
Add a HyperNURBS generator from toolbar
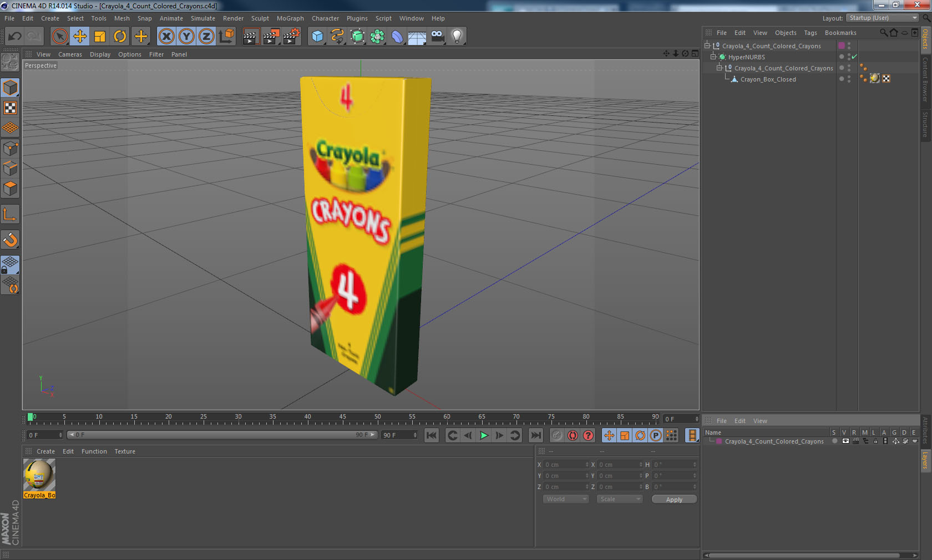tap(358, 37)
